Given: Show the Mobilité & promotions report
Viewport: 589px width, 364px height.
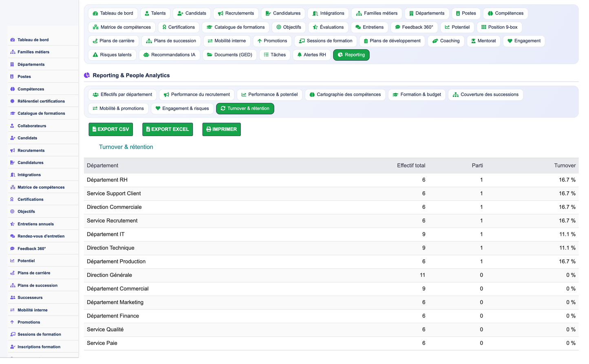Looking at the screenshot, I should (118, 109).
